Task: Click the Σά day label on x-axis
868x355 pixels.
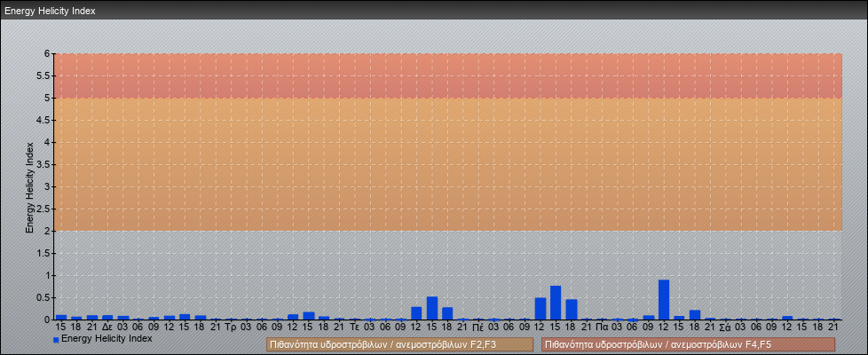Action: (x=725, y=327)
